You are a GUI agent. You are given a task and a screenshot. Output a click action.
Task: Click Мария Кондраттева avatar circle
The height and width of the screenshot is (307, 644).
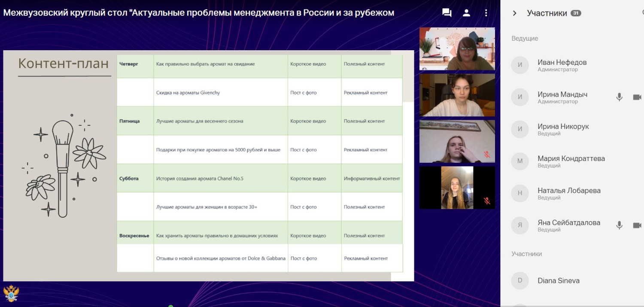click(x=520, y=161)
